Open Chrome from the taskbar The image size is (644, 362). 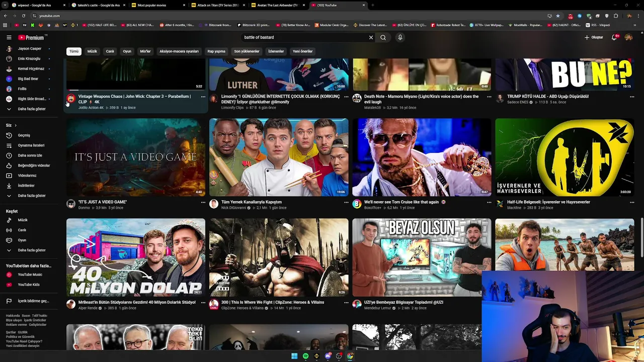coord(350,356)
